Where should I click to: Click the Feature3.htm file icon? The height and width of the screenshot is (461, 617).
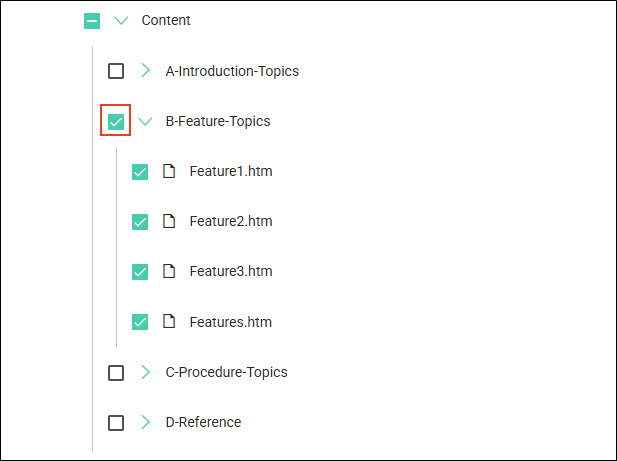point(170,271)
